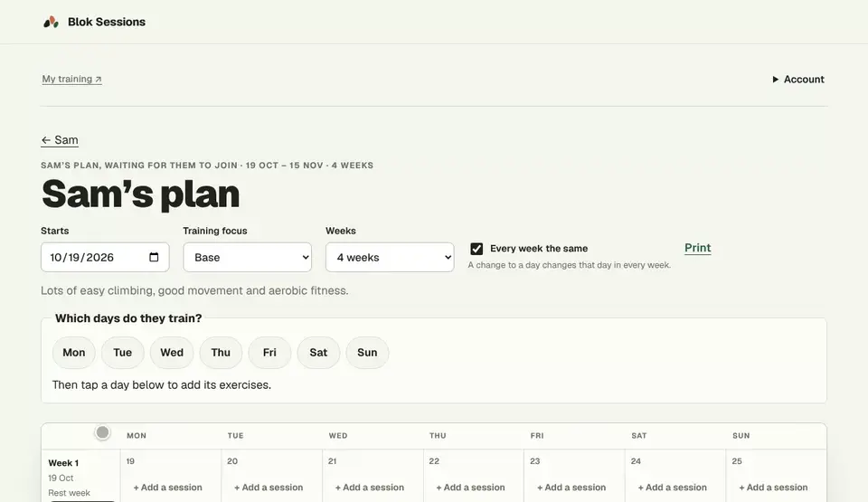
Task: Add a session on Monday 19
Action: 168,488
